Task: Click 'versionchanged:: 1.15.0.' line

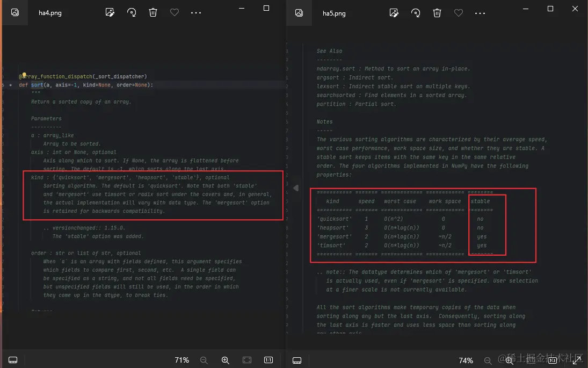Action: pos(84,228)
